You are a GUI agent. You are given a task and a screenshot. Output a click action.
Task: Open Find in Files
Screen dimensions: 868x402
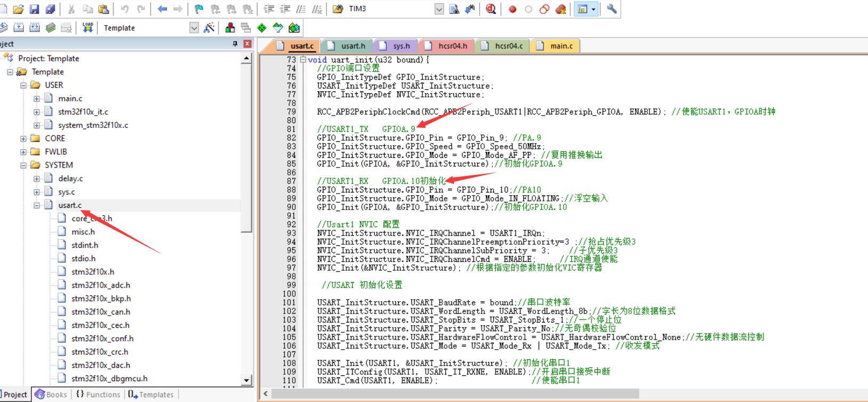[x=338, y=9]
